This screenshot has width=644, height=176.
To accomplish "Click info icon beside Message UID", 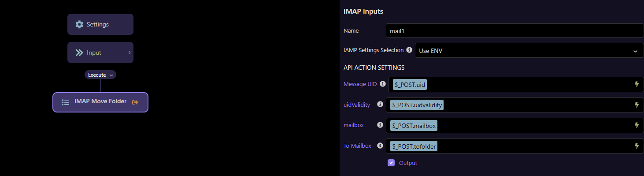I will pyautogui.click(x=383, y=84).
